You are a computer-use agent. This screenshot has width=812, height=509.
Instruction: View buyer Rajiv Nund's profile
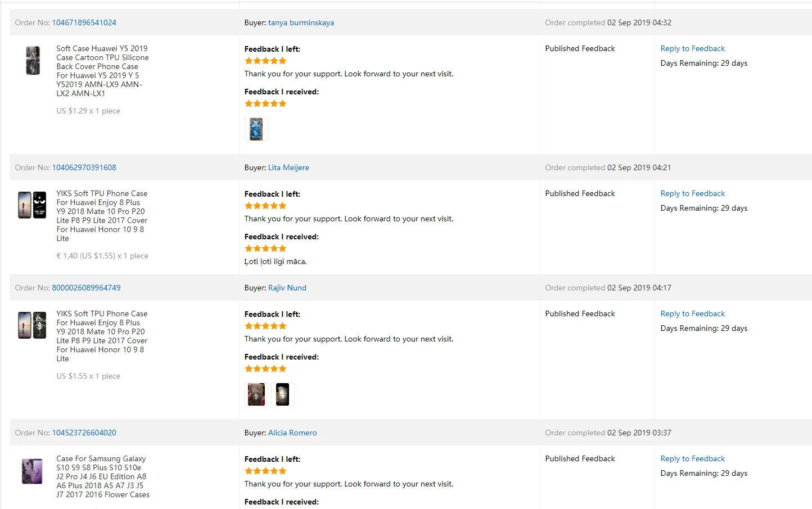(x=287, y=288)
